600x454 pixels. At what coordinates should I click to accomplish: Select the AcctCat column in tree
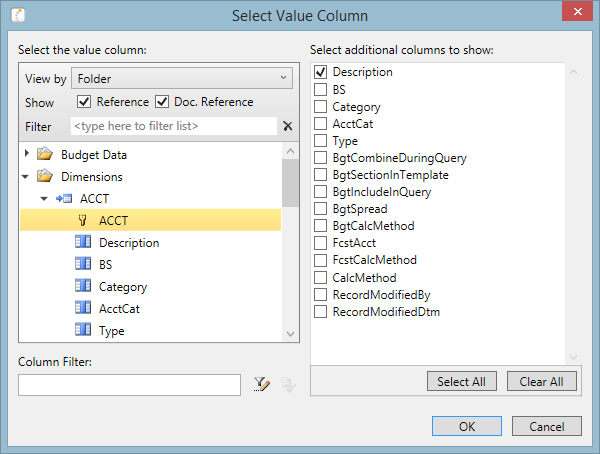[119, 309]
